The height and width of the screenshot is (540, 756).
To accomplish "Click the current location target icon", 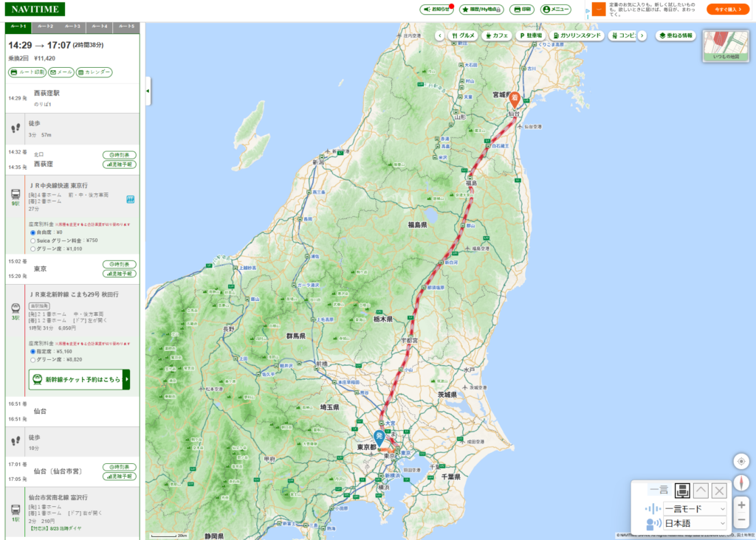I will 741,462.
